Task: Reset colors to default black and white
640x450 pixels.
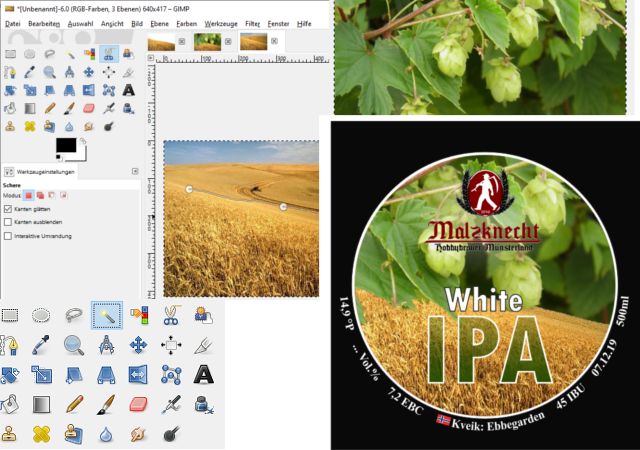Action: coord(59,157)
